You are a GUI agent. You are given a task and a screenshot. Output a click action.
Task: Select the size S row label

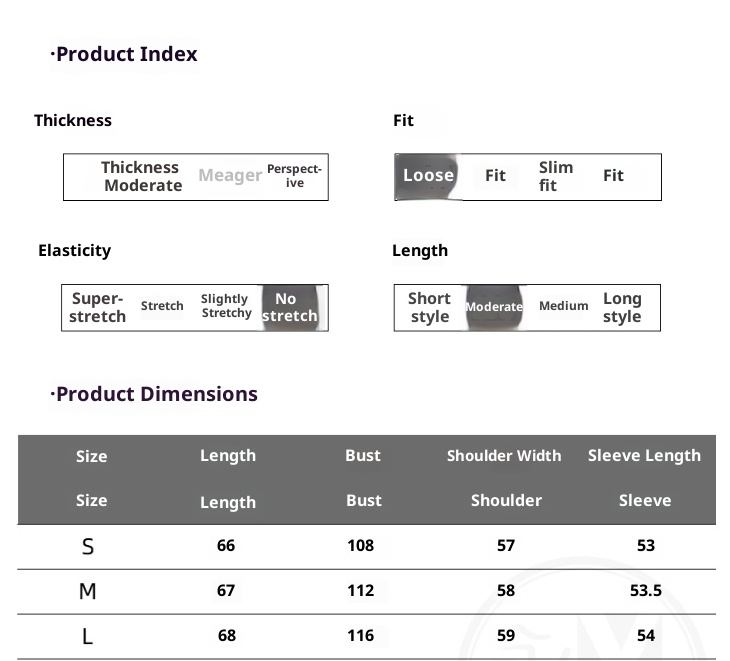point(88,547)
